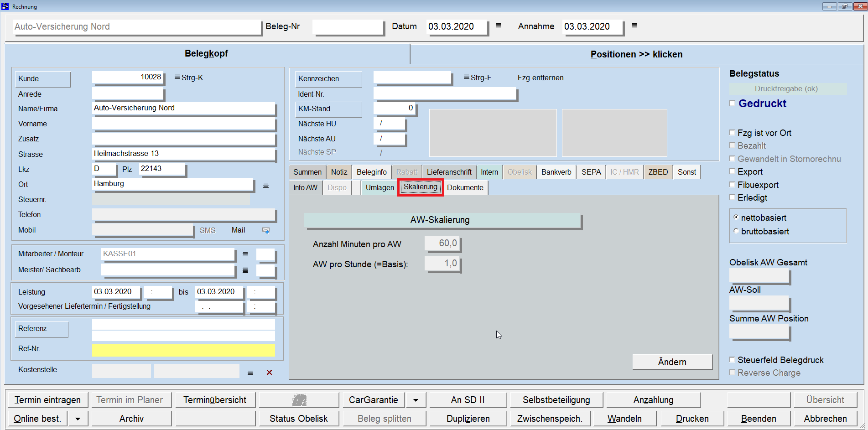Image resolution: width=868 pixels, height=430 pixels.
Task: Go to Positionen >> klicken section
Action: click(636, 54)
